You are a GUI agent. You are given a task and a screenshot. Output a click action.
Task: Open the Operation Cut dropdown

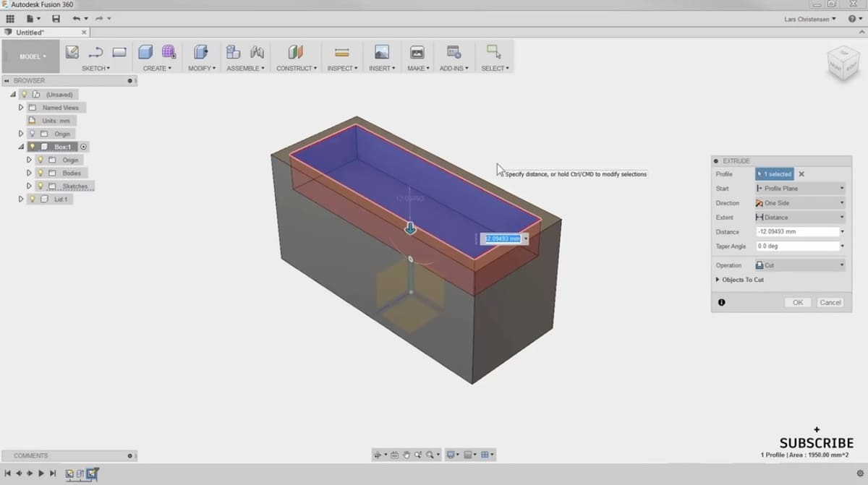pos(800,265)
